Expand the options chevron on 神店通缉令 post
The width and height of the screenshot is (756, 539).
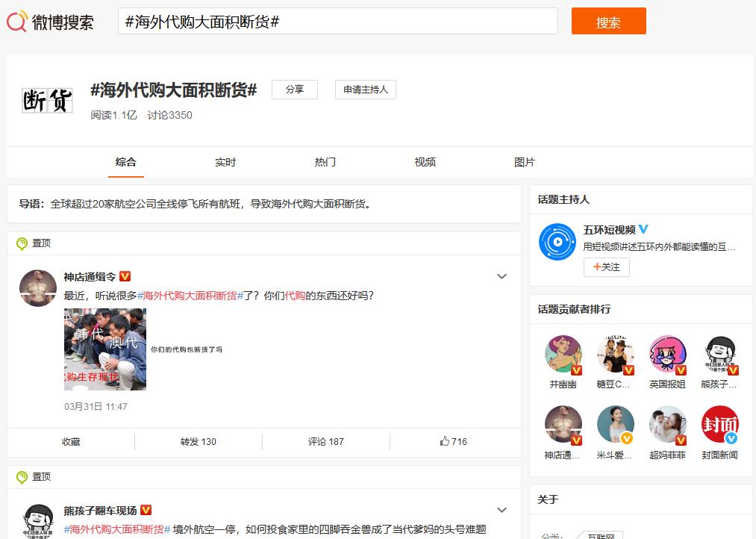click(x=502, y=275)
